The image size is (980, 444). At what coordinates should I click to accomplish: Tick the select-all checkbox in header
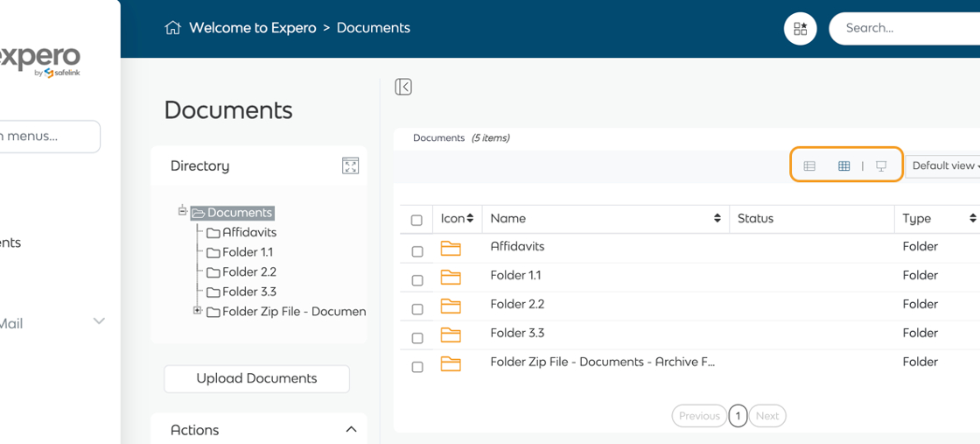point(416,220)
